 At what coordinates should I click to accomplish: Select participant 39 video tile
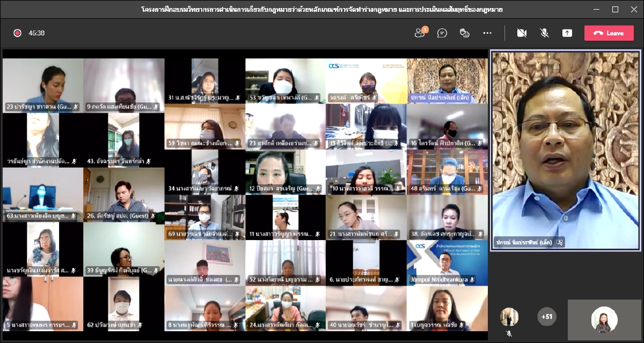click(x=124, y=249)
